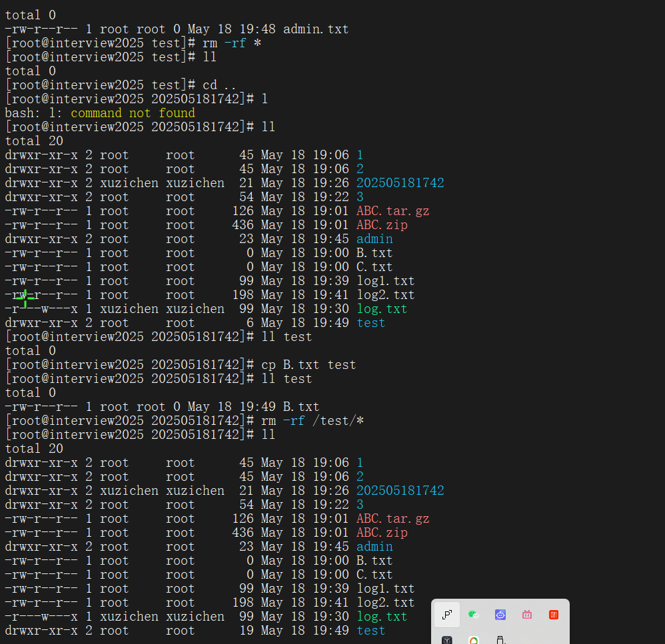Click the 'cp B.txt test' command
Viewport: 665px width, 644px height.
(309, 365)
